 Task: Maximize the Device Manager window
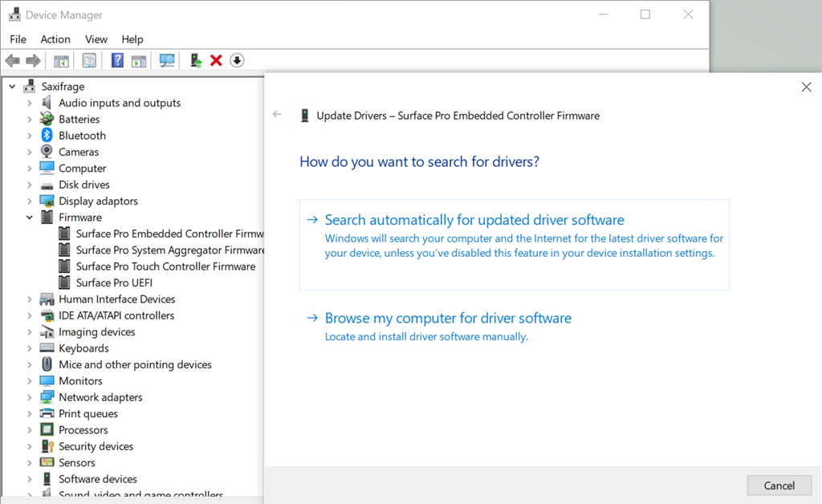pyautogui.click(x=645, y=14)
